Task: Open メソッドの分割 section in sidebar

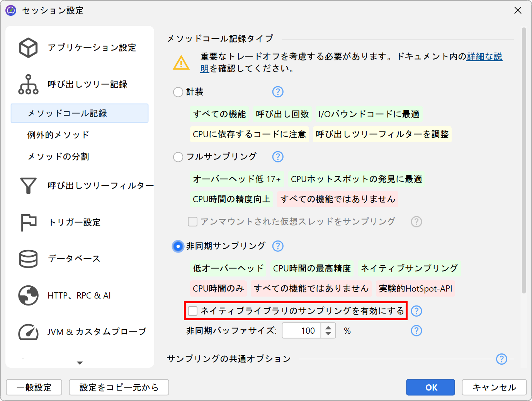Action: (58, 157)
